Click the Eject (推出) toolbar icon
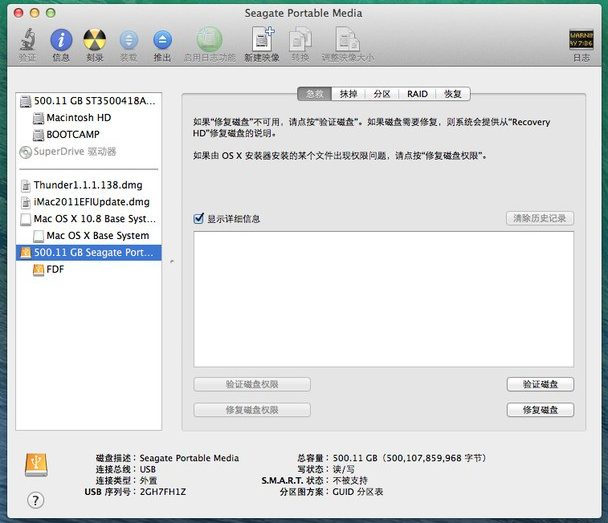 point(162,40)
